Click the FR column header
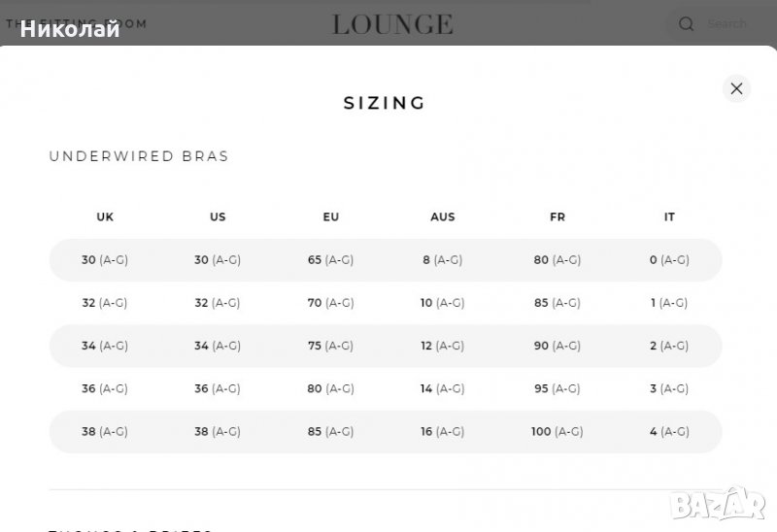 [x=557, y=217]
